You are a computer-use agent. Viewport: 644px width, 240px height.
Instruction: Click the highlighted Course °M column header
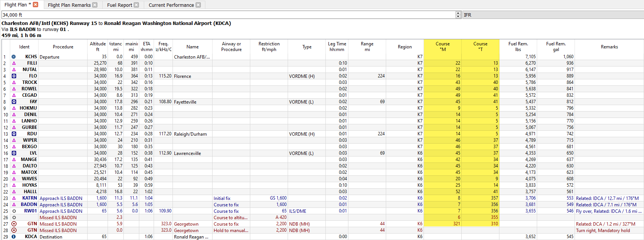pos(442,46)
